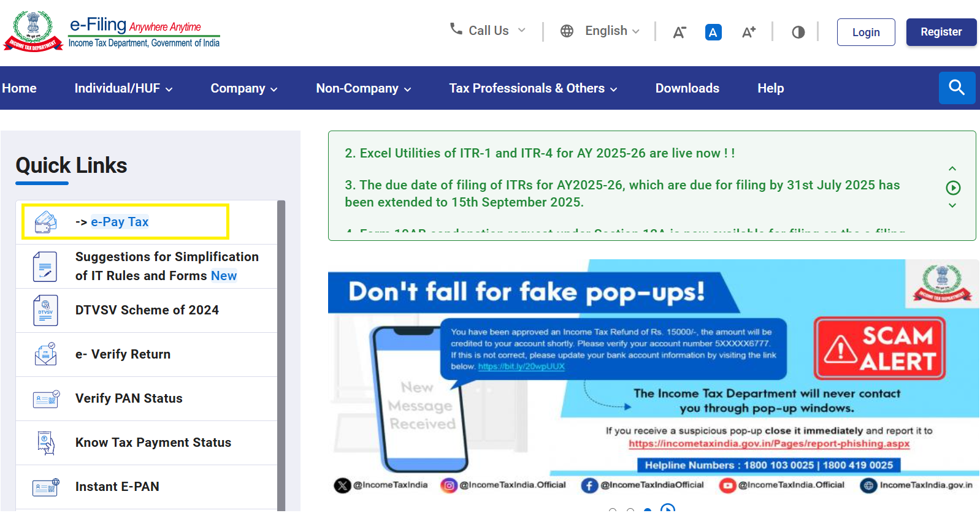Click the YouTube icon in banner
Image resolution: width=980 pixels, height=513 pixels.
(728, 485)
